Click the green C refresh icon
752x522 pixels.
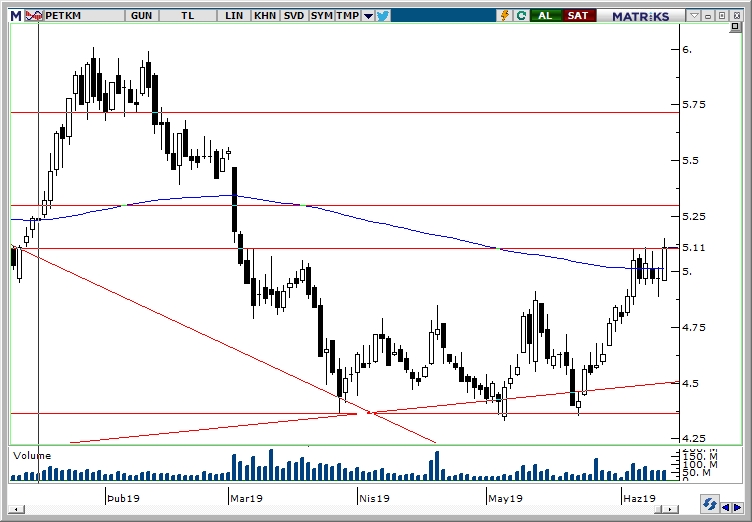pos(521,16)
